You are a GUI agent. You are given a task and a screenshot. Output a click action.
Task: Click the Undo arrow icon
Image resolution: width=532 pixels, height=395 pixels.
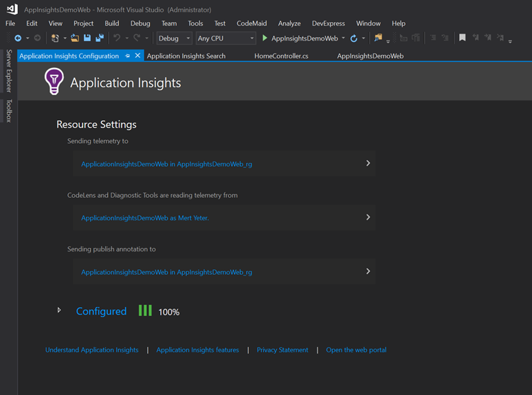pos(117,38)
